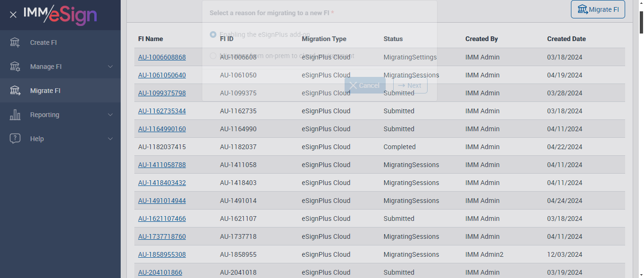The height and width of the screenshot is (278, 644).
Task: Click the IMM eSign logo
Action: 60,15
